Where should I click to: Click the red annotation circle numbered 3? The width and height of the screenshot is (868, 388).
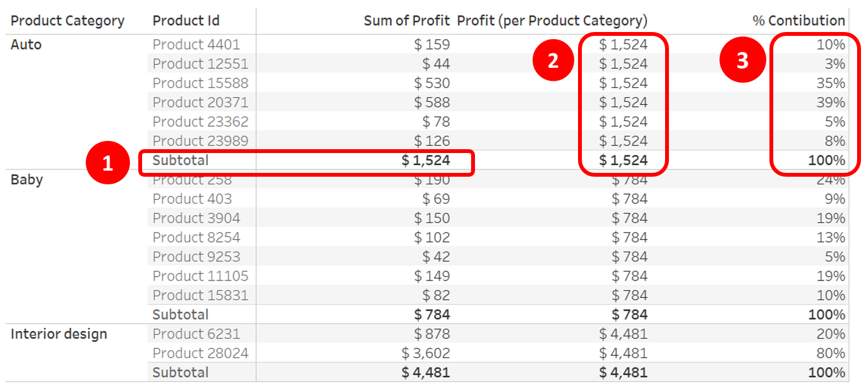coord(743,61)
